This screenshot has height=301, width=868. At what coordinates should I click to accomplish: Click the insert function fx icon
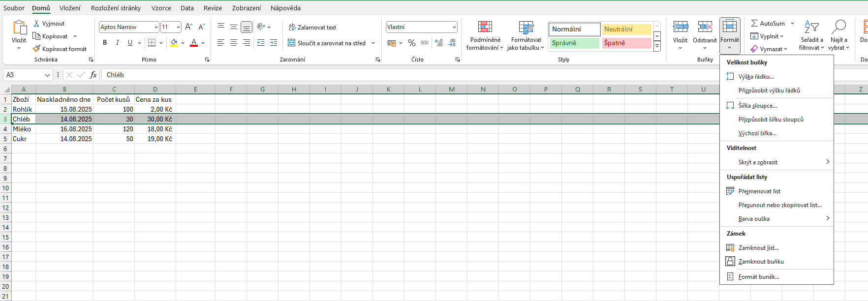coord(93,75)
